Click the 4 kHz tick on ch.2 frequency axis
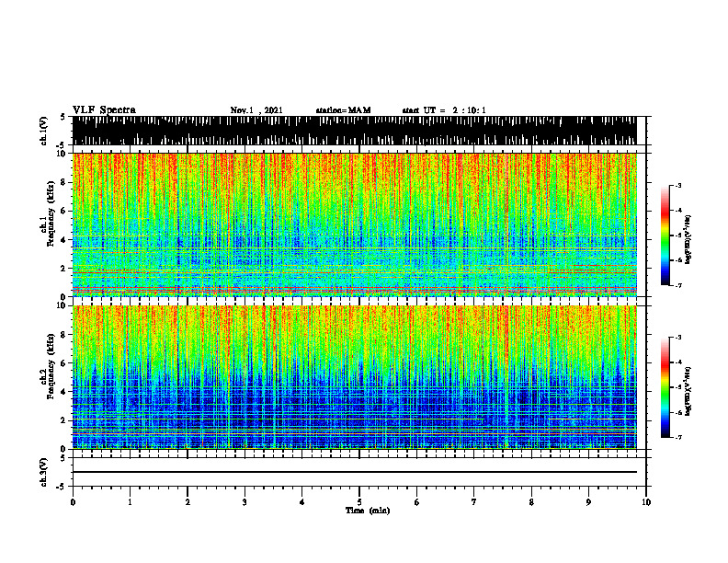Viewport: 728px width, 563px height. pyautogui.click(x=63, y=392)
